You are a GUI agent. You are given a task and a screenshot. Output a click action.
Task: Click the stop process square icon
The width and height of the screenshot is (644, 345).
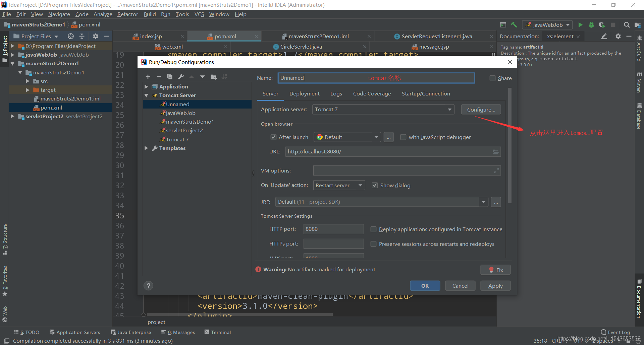point(613,25)
